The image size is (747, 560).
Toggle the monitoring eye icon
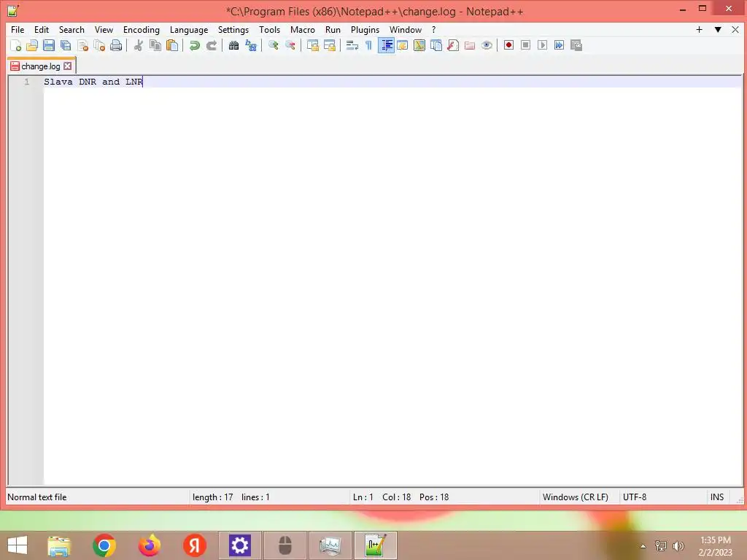[x=487, y=46]
